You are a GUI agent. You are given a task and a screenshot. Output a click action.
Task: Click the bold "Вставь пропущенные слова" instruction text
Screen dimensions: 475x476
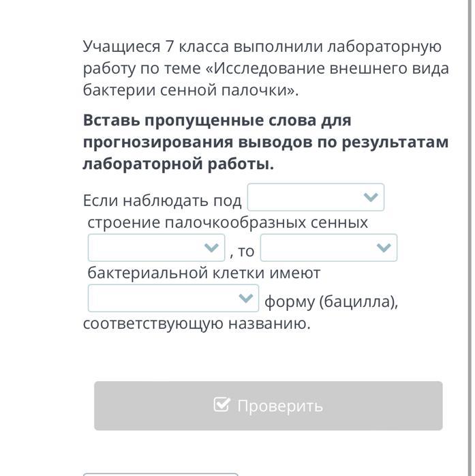(266, 142)
